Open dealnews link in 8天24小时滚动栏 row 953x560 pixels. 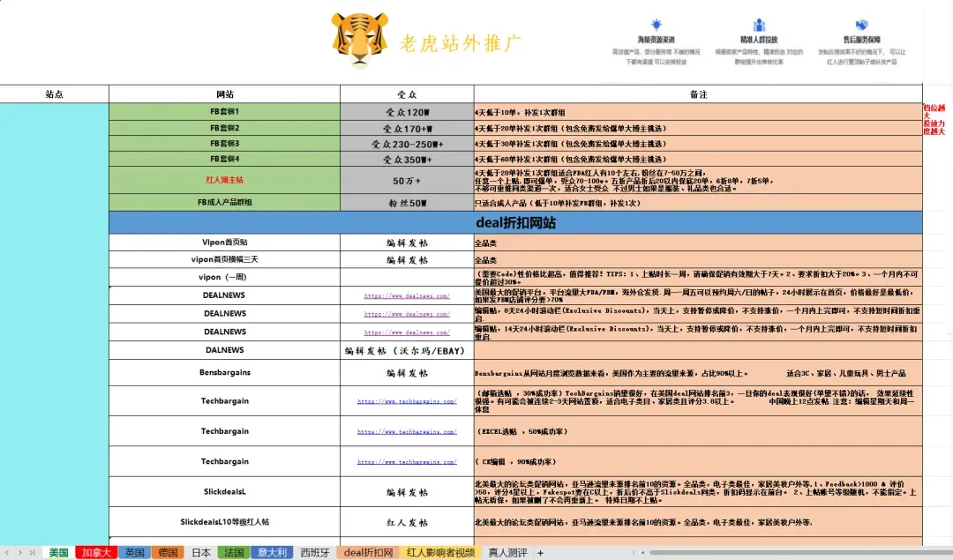click(x=407, y=314)
